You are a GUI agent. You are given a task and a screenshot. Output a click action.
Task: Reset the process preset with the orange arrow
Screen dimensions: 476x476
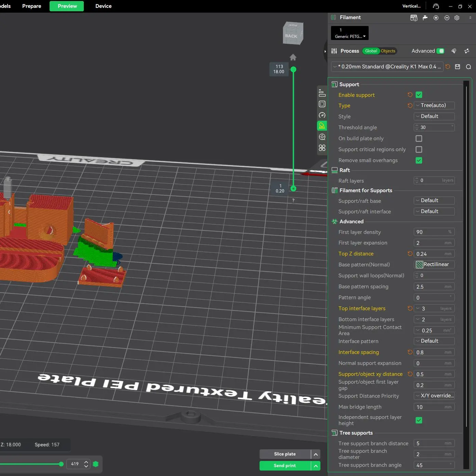click(x=448, y=67)
